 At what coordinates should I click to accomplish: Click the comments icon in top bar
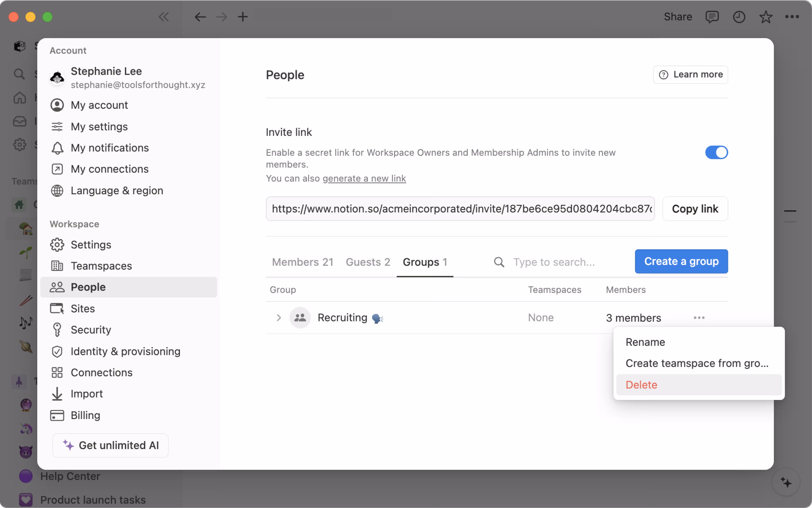pyautogui.click(x=712, y=17)
